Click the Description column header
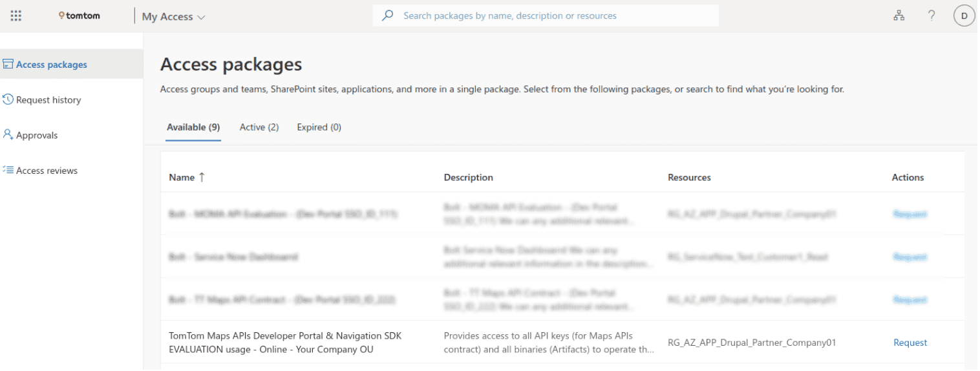This screenshot has height=371, width=980. click(469, 177)
